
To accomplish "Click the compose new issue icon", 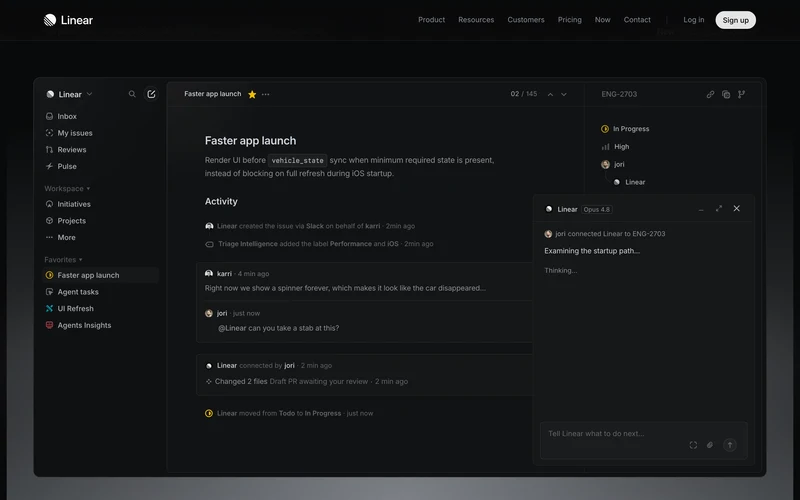I will pos(151,94).
